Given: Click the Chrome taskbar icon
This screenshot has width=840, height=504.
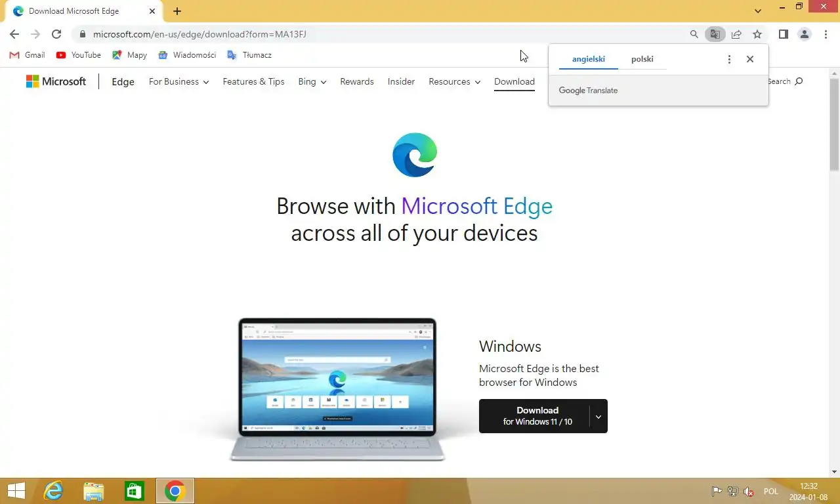Looking at the screenshot, I should coord(175,491).
